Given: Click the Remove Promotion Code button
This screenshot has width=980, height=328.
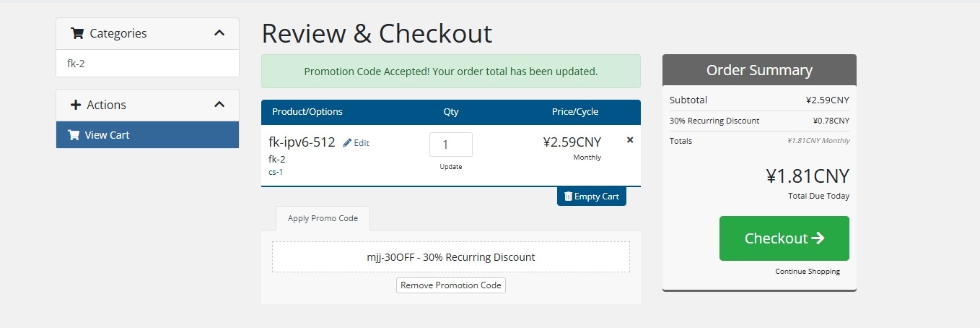Looking at the screenshot, I should (x=451, y=285).
